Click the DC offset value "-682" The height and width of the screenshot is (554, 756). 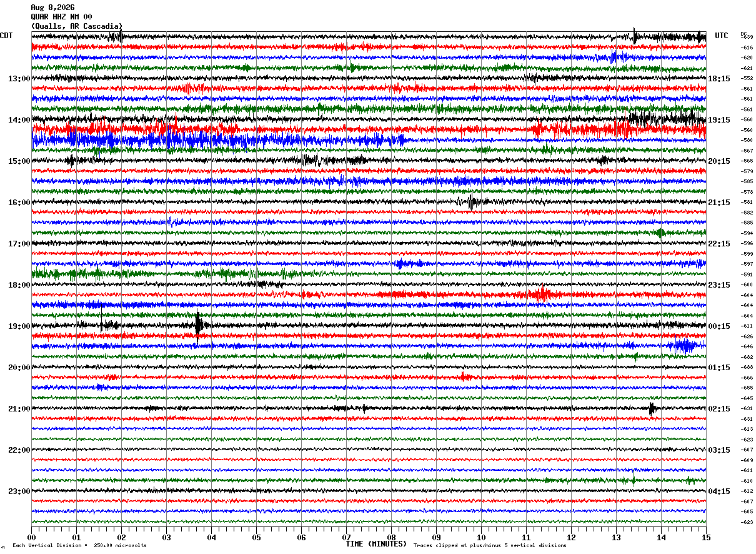[x=747, y=357]
